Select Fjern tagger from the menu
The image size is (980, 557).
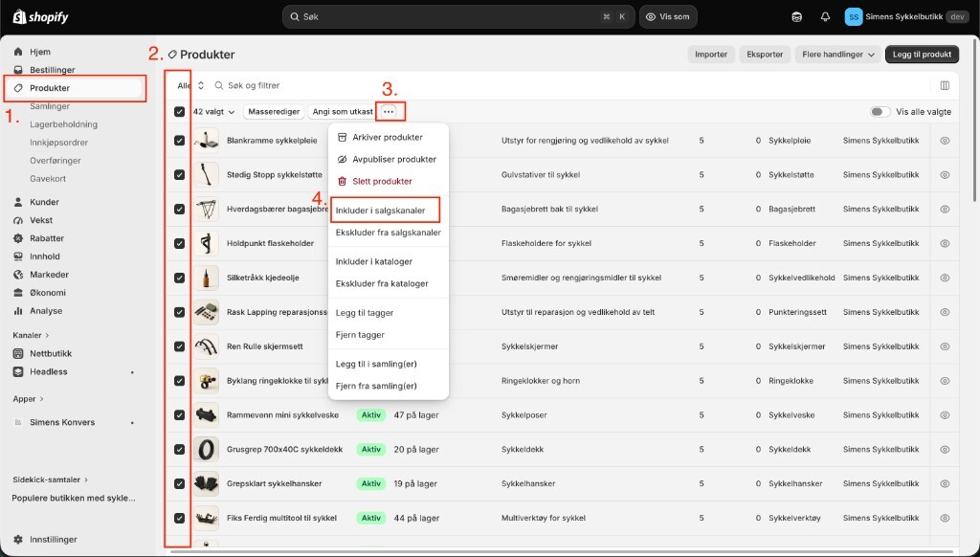pyautogui.click(x=389, y=335)
